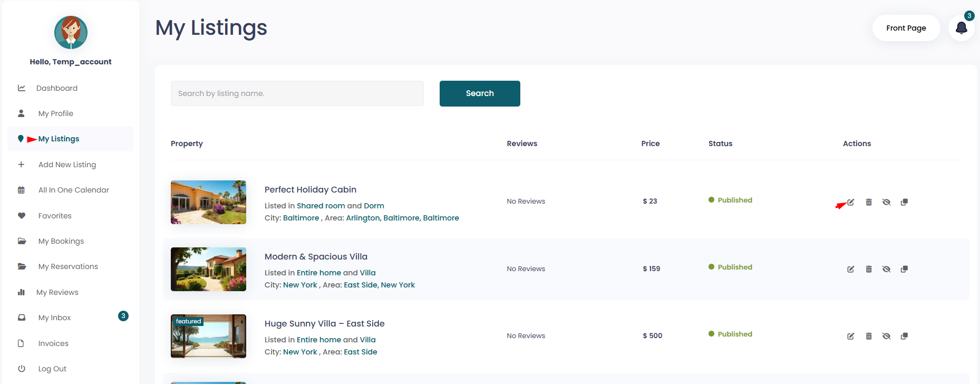Click the edit icon for Perfect Holiday Cabin
The width and height of the screenshot is (980, 384).
point(851,203)
